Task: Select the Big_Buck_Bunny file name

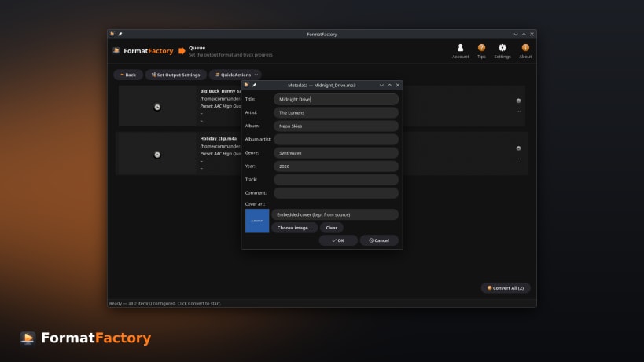Action: [x=220, y=91]
